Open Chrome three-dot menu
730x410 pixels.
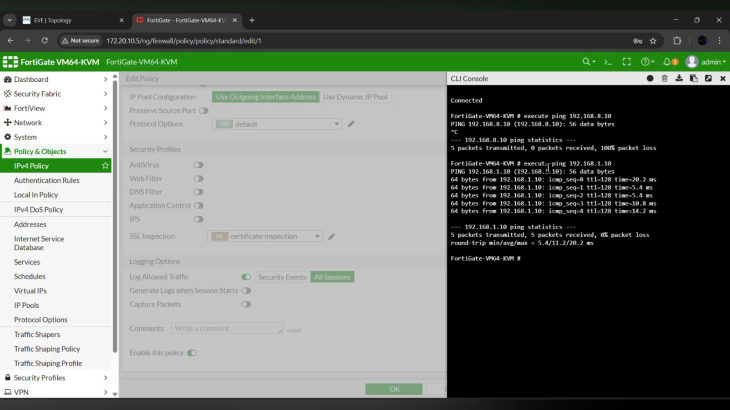[719, 41]
